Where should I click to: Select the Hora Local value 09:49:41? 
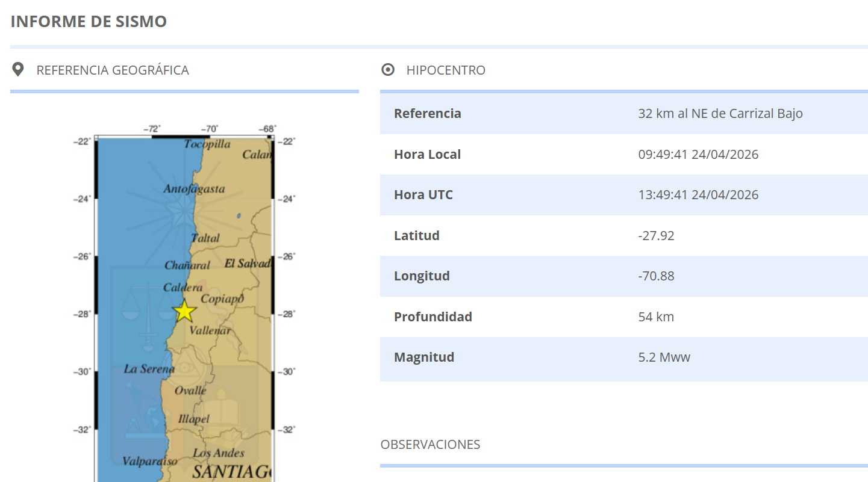tap(698, 155)
